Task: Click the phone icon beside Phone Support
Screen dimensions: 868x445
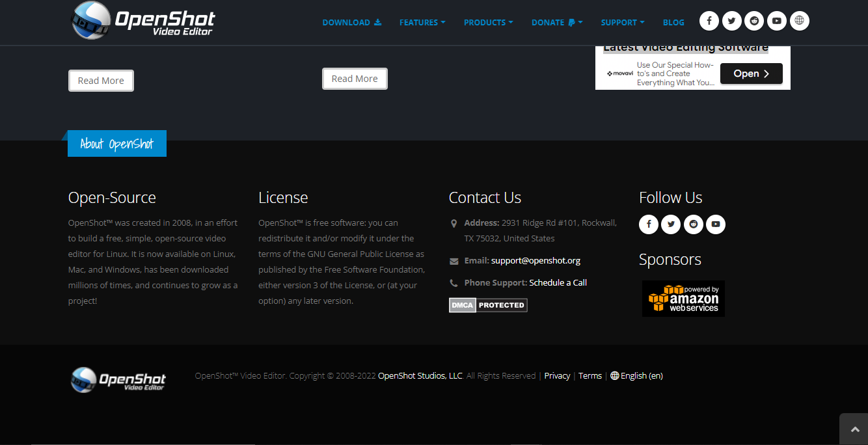Action: (x=454, y=283)
